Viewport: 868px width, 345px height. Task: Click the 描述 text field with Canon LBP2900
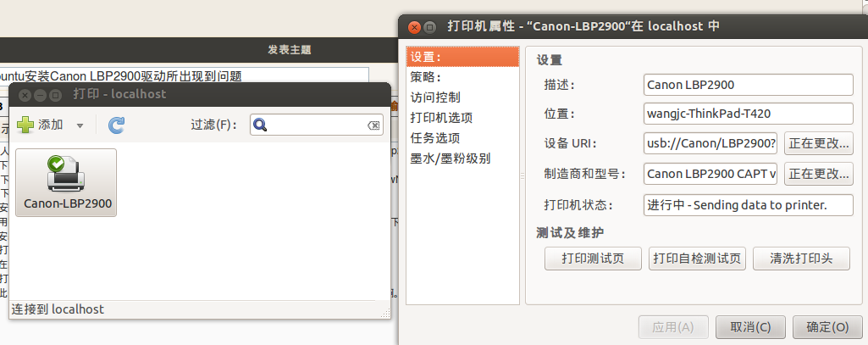pos(749,85)
